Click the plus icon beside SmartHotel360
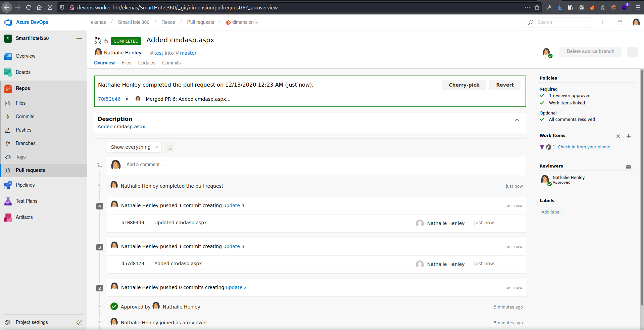Image resolution: width=644 pixels, height=330 pixels. pos(79,39)
